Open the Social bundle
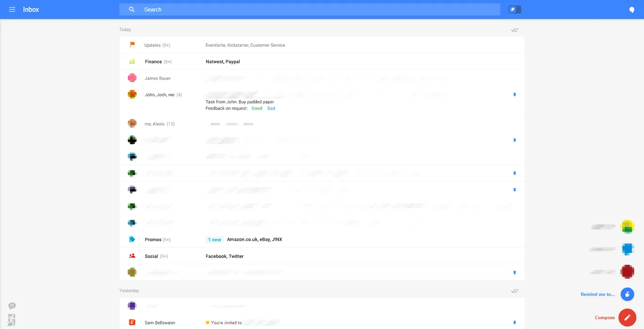Viewport: 644px width, 329px height. click(151, 256)
